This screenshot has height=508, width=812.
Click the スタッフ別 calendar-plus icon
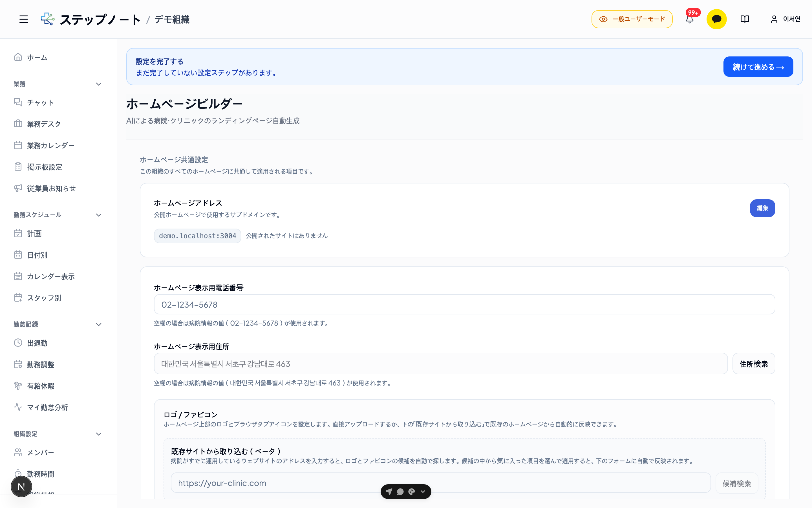(x=18, y=298)
